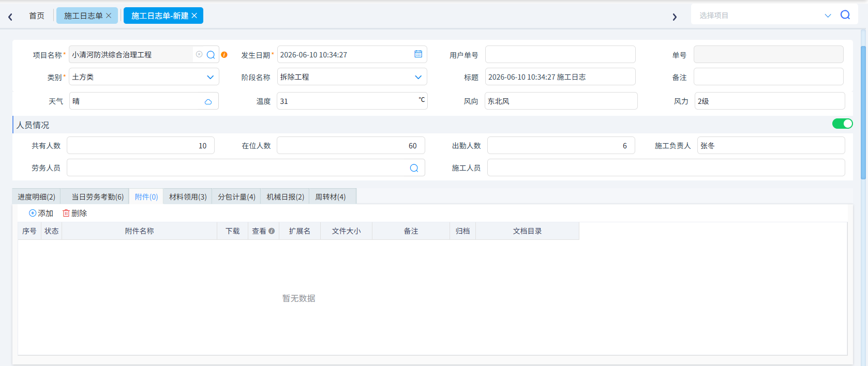Close the 施工日志单-新建 tab
The width and height of the screenshot is (868, 366).
tap(194, 16)
